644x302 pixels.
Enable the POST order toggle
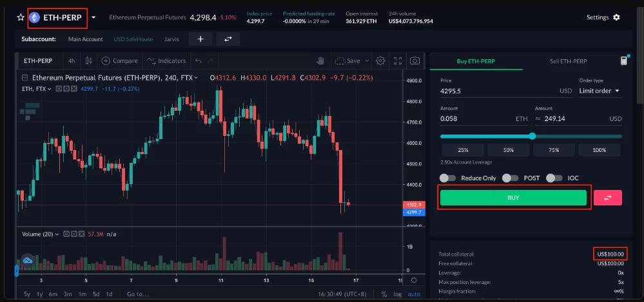pos(510,178)
